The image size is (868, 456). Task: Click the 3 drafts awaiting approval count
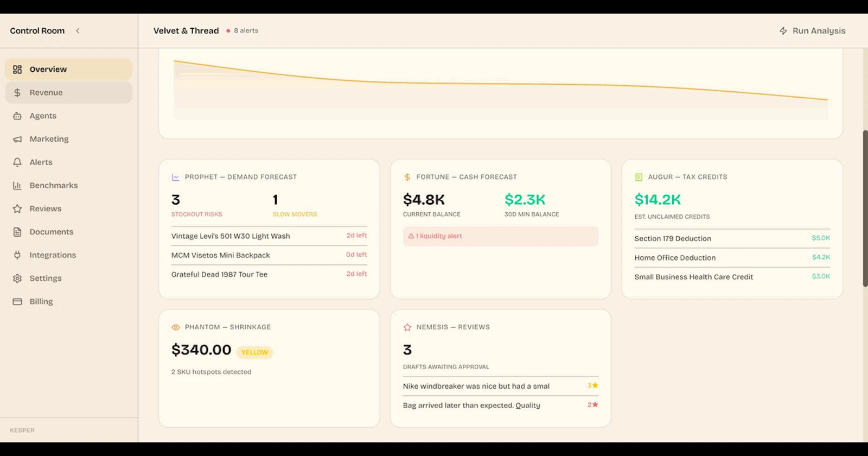pos(407,350)
